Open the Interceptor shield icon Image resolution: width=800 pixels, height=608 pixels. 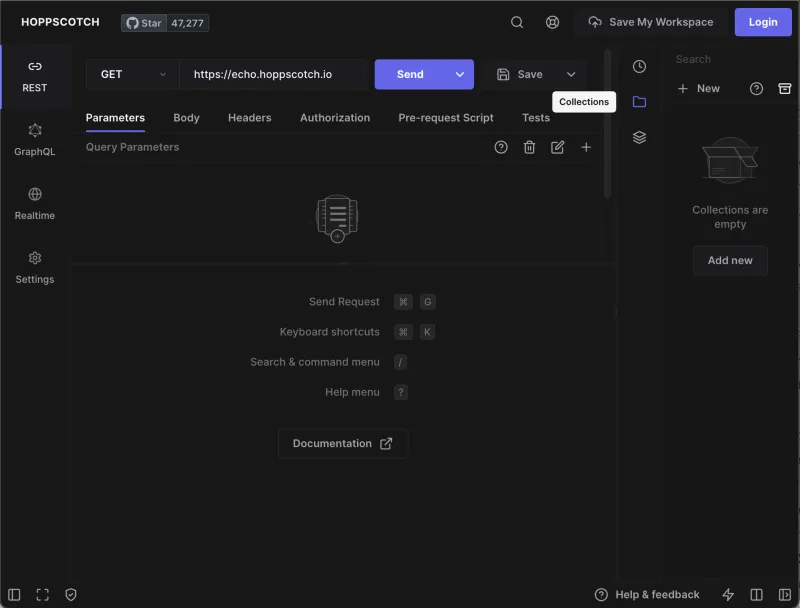[x=71, y=594]
